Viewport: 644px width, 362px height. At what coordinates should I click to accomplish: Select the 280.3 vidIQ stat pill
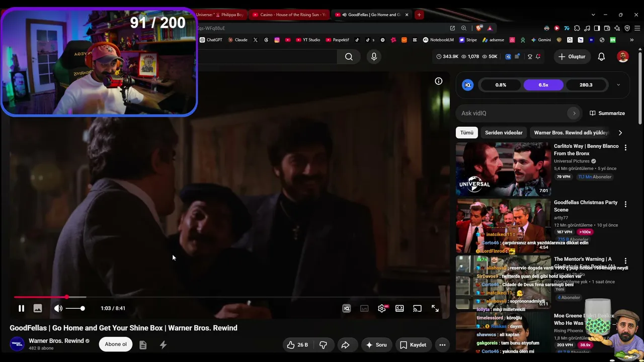click(586, 85)
